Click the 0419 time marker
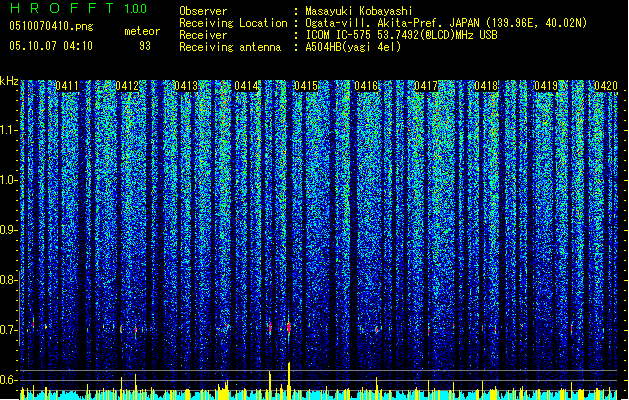 [546, 86]
